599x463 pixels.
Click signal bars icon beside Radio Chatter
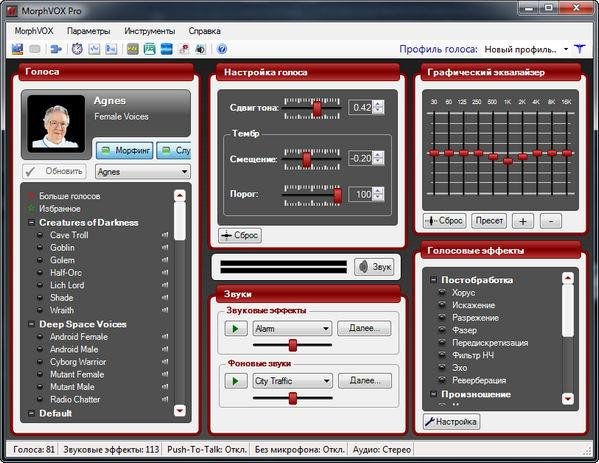tap(165, 400)
